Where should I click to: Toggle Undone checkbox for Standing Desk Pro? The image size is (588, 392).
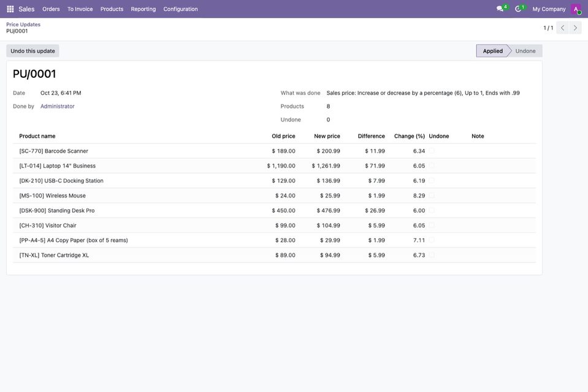point(432,210)
